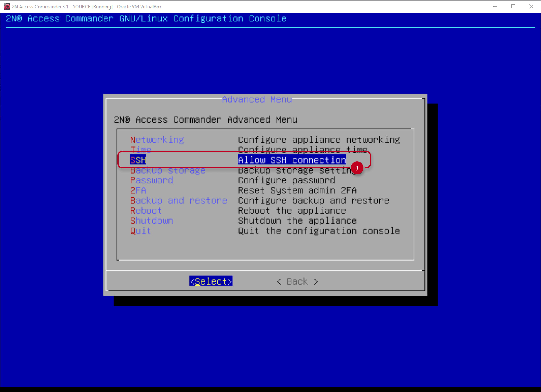Image resolution: width=541 pixels, height=392 pixels.
Task: Click 'Reboot the appliance' description
Action: tap(292, 211)
